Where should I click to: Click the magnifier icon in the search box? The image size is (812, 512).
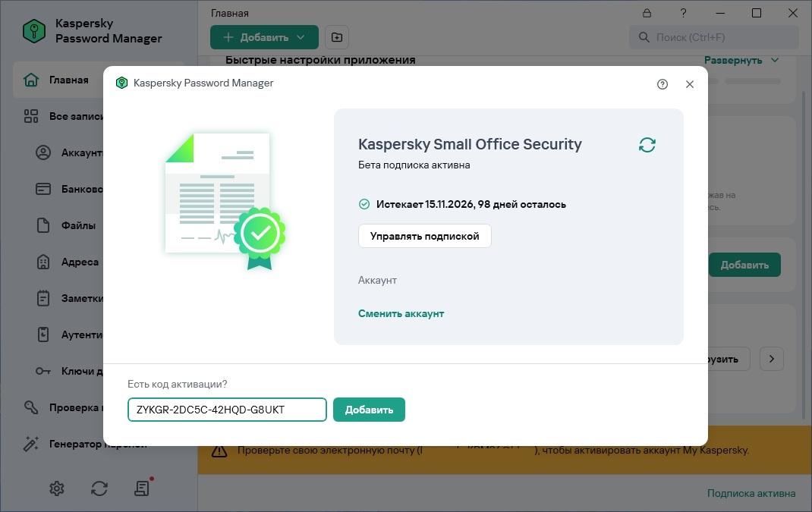[x=644, y=37]
